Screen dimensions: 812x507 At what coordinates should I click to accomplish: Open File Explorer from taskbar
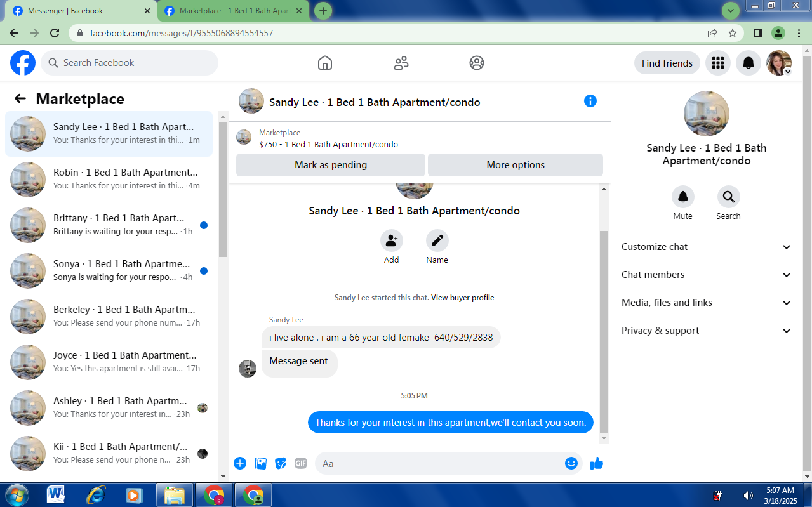(175, 495)
